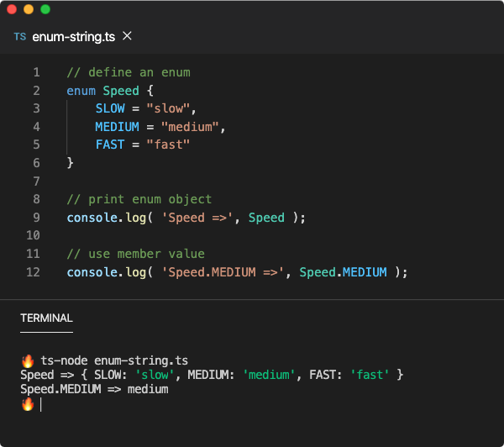The height and width of the screenshot is (447, 504).
Task: Click the 'Speed =>' string on line 9
Action: tap(197, 218)
